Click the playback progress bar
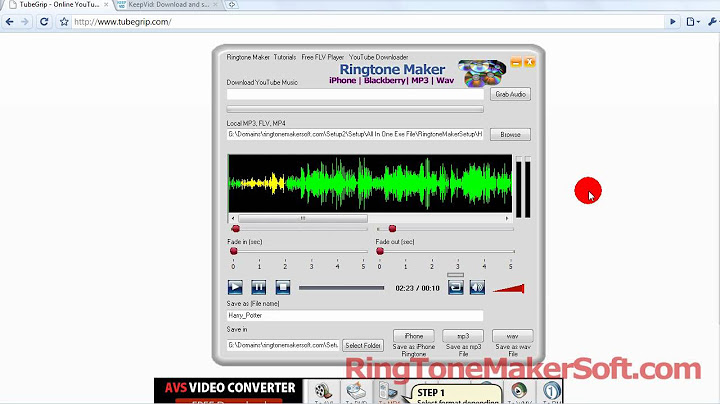This screenshot has height=404, width=720. tap(342, 288)
